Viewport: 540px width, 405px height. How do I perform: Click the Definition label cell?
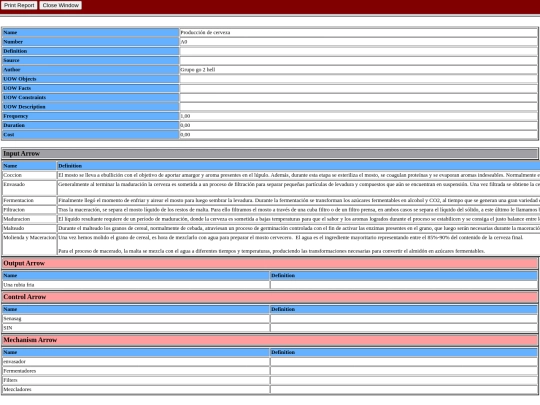pos(90,51)
